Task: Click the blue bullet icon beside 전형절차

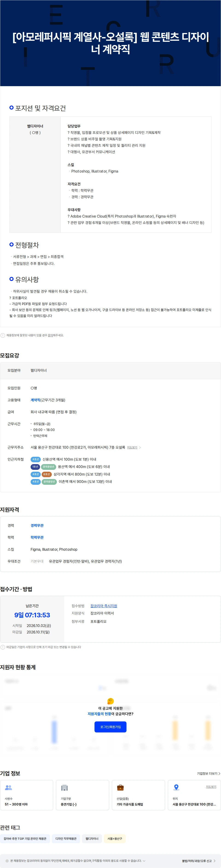Action: coord(12,244)
